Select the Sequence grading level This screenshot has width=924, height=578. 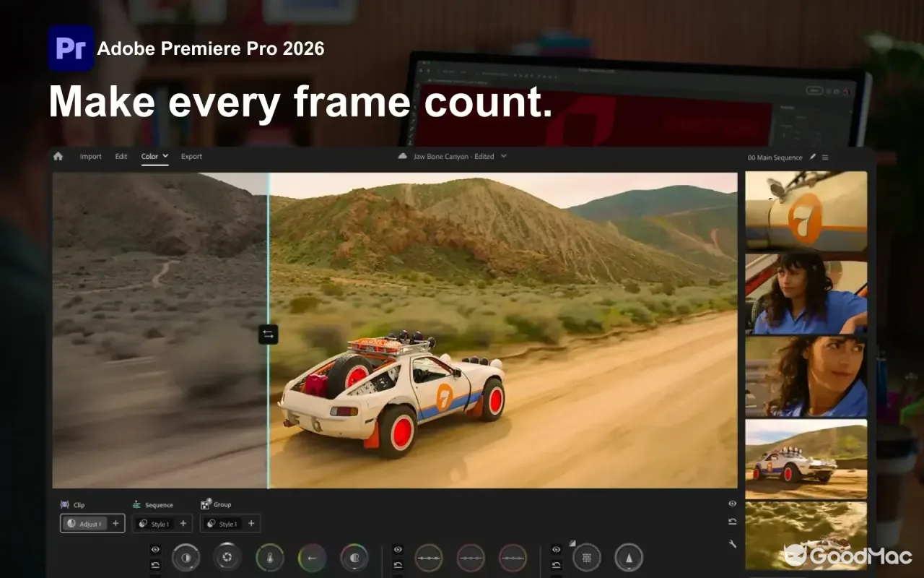152,505
